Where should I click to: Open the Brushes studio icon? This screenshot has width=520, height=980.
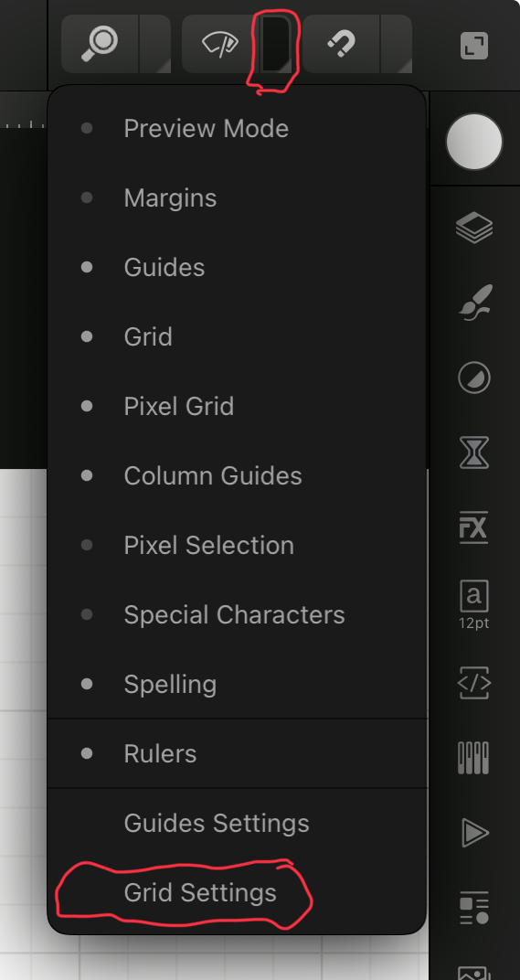tap(474, 303)
